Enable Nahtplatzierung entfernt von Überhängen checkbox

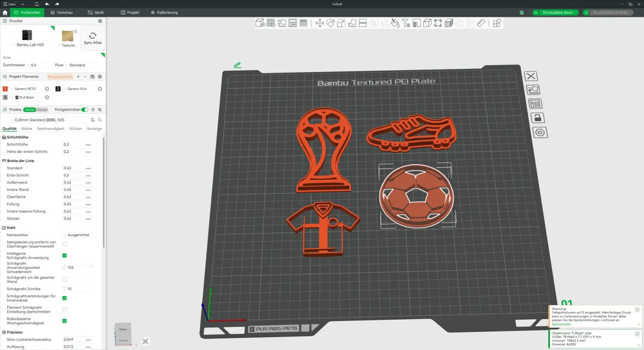coord(64,244)
